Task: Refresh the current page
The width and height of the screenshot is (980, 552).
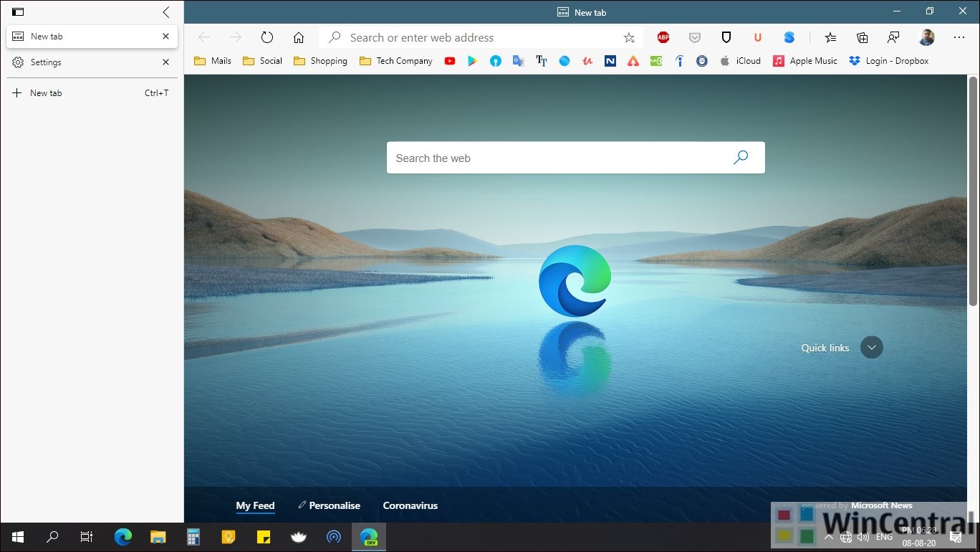Action: tap(267, 38)
